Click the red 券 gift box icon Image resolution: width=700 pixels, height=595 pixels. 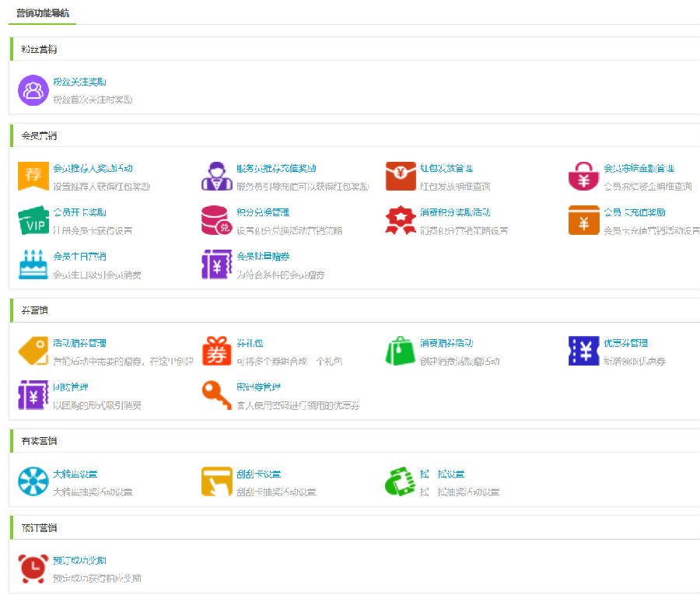tap(217, 351)
